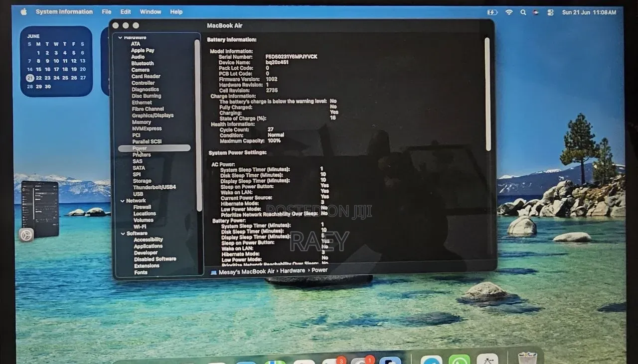The height and width of the screenshot is (364, 638).
Task: Select Disabled Software in sidebar
Action: [155, 259]
